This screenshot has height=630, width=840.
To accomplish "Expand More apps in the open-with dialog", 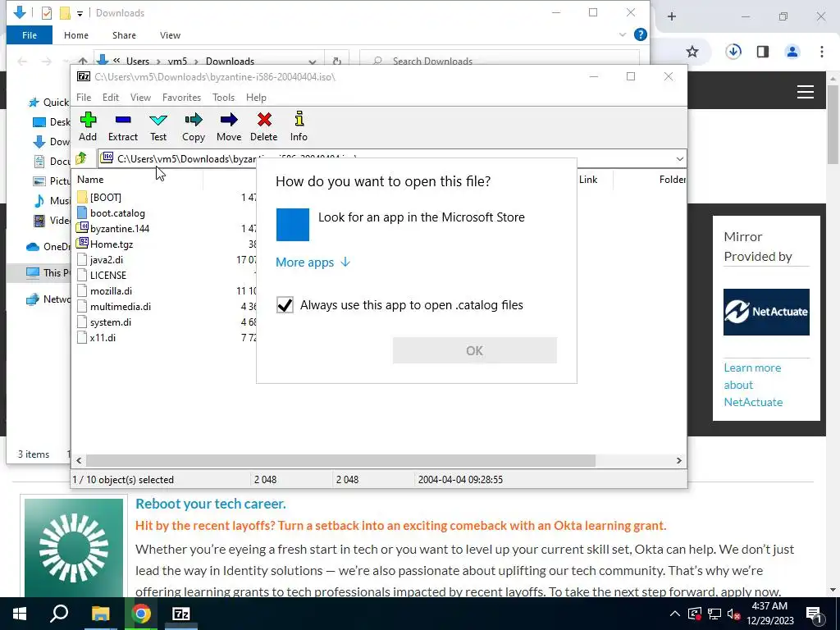I will 313,262.
